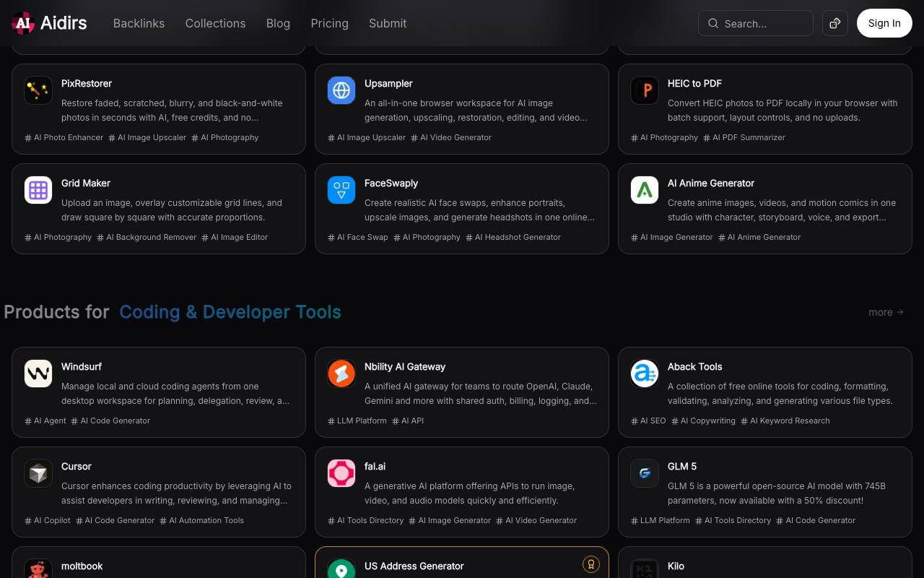Select the AI Keyword Research tag

coord(785,420)
